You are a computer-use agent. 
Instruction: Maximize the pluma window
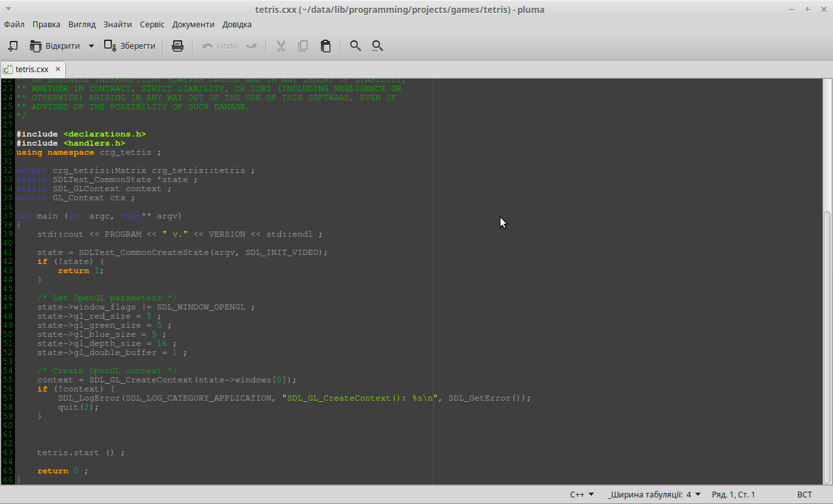coord(807,10)
